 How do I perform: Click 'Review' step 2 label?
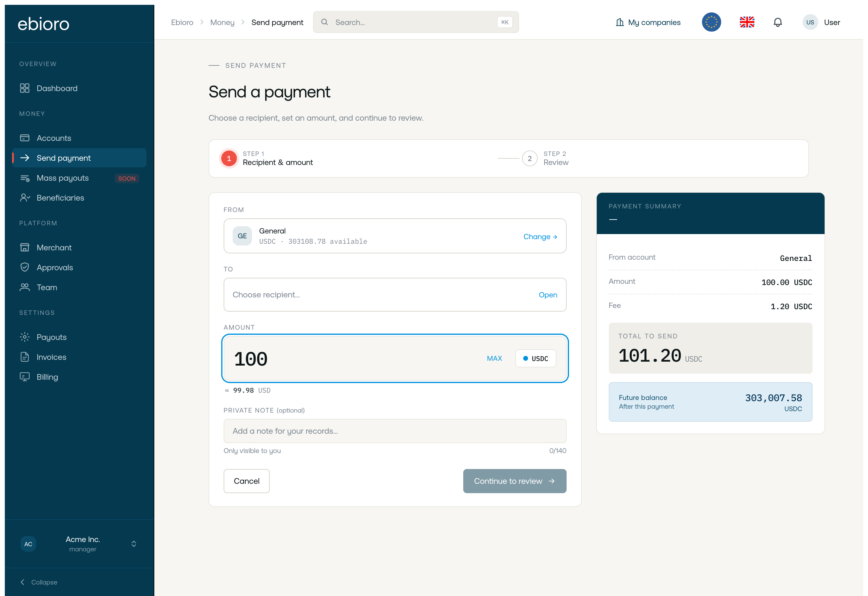(x=556, y=162)
